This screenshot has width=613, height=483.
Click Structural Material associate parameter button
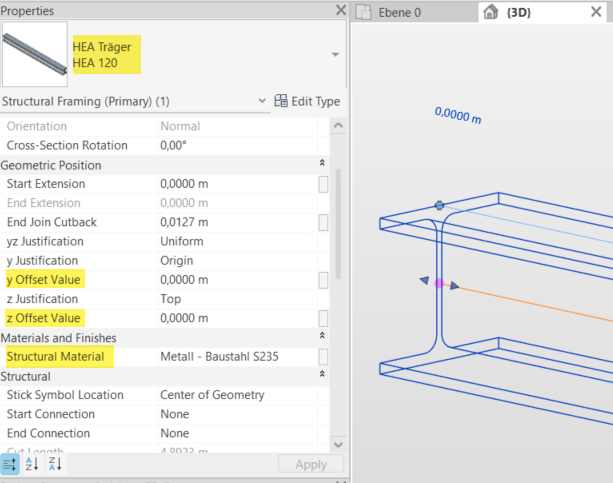point(323,357)
